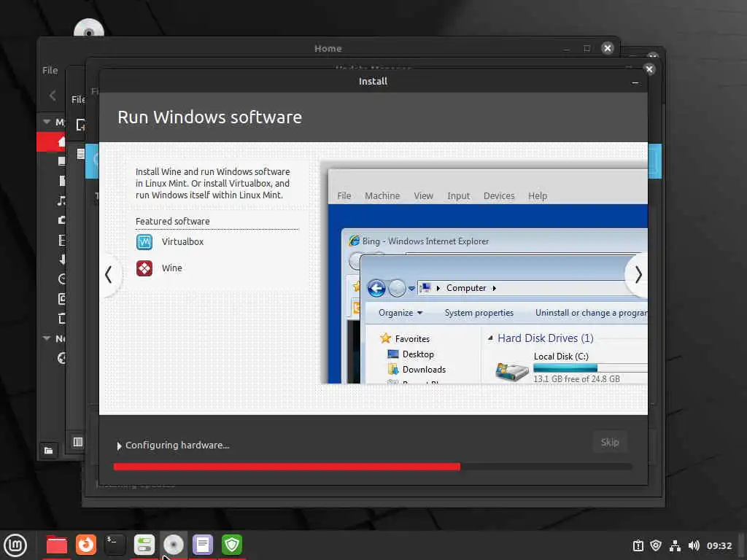Open the Virtualbox featured software link
The image size is (747, 560).
point(182,242)
